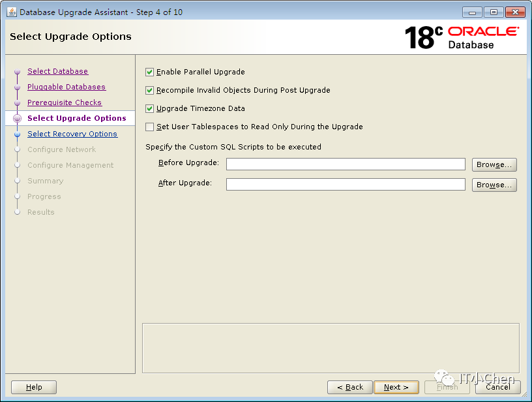The image size is (532, 402).
Task: Browse for After Upgrade SQL script
Action: pyautogui.click(x=494, y=185)
